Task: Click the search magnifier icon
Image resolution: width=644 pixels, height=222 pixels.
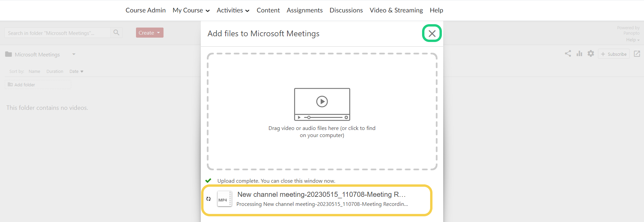Action: click(x=116, y=33)
